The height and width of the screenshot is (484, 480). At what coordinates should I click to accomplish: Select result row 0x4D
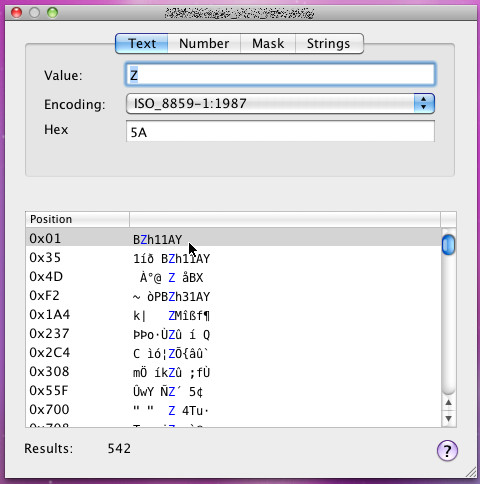[x=233, y=277]
